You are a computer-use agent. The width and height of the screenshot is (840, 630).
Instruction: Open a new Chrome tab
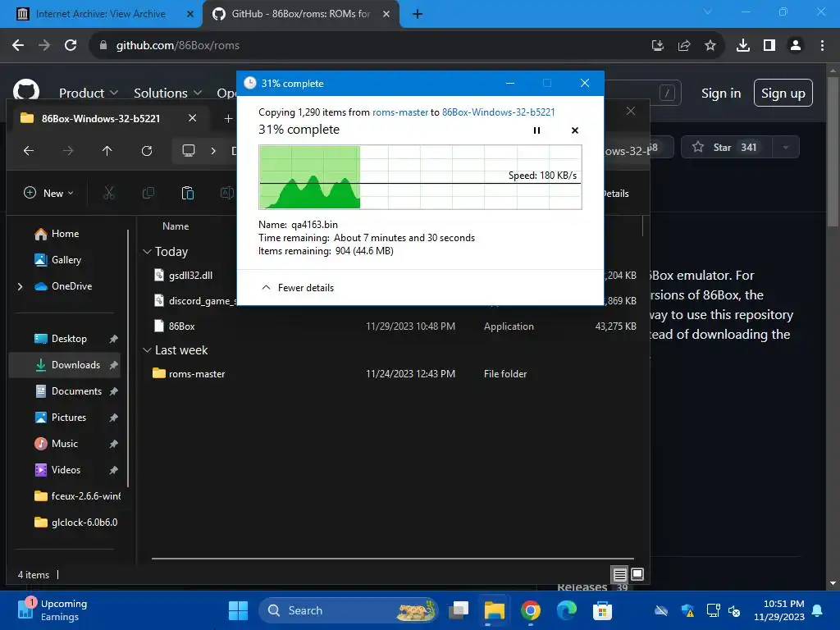pyautogui.click(x=418, y=14)
